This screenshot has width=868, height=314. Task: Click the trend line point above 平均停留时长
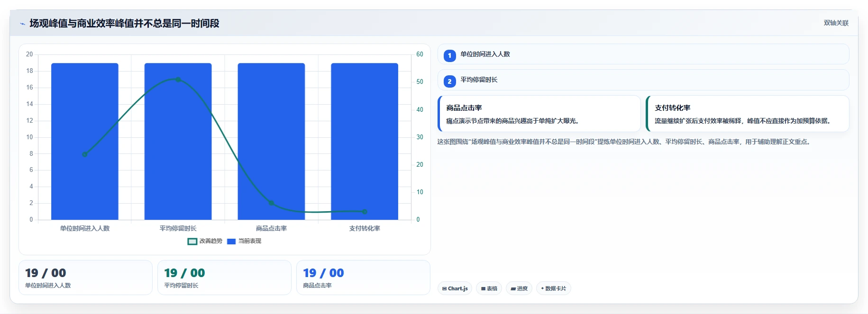click(178, 80)
